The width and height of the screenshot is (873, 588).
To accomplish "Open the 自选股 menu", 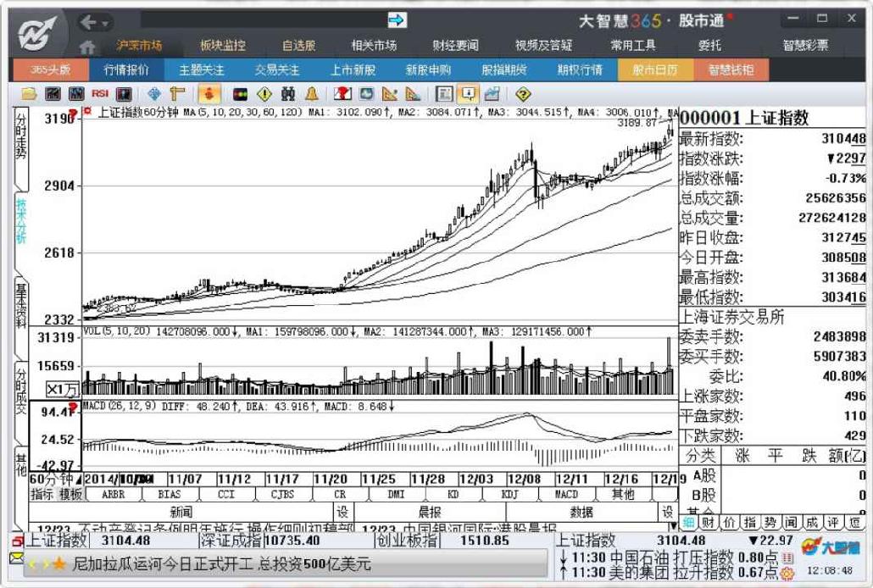I will (x=298, y=45).
